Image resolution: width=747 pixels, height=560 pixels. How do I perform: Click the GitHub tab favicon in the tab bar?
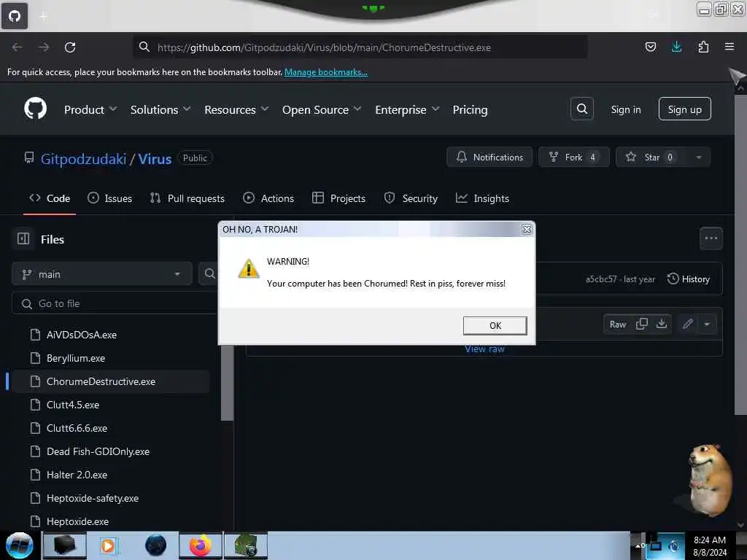(15, 16)
